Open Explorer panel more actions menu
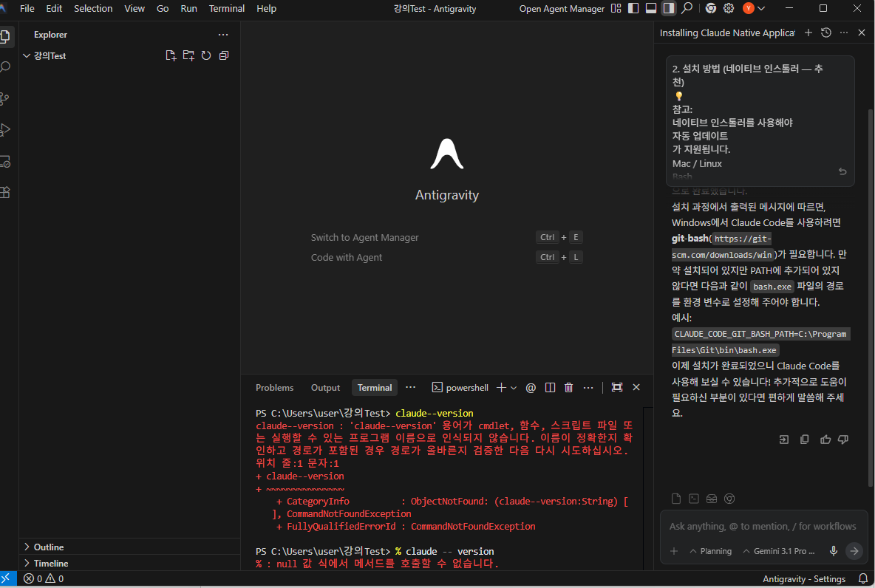875x588 pixels. click(x=223, y=35)
